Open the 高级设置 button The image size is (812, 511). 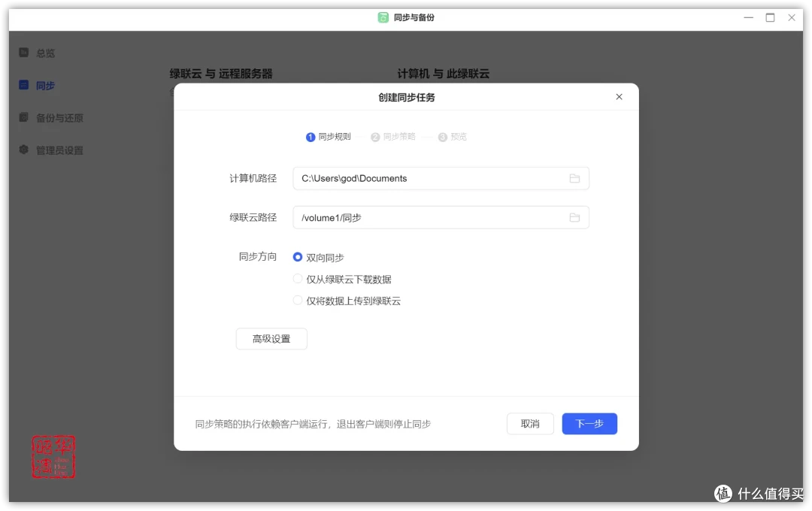coord(271,339)
